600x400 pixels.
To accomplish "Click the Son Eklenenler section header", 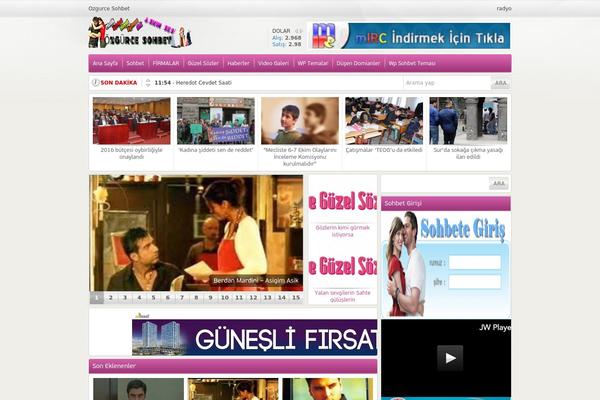I will coord(233,366).
